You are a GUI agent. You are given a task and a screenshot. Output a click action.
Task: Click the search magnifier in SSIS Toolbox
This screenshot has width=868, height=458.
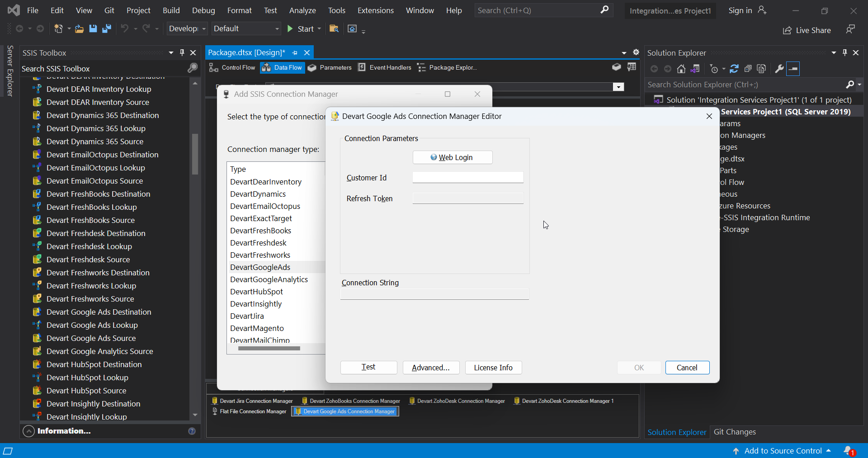point(192,68)
